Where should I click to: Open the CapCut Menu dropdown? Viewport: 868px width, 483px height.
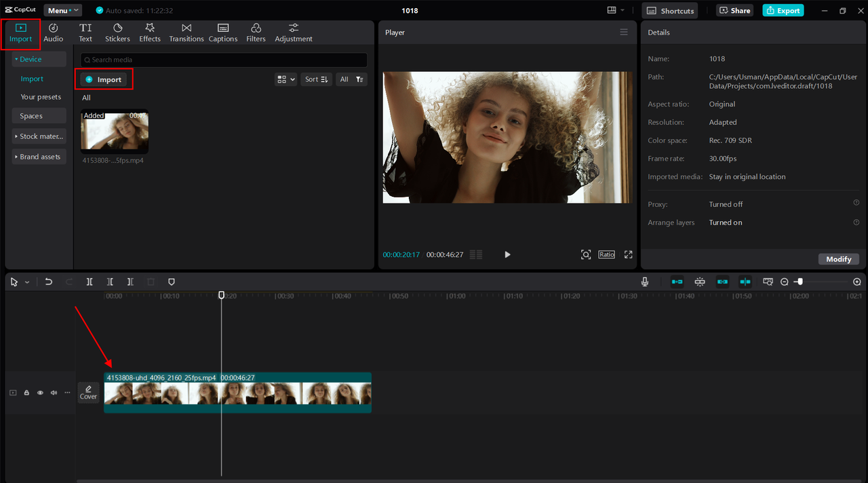[x=62, y=10]
